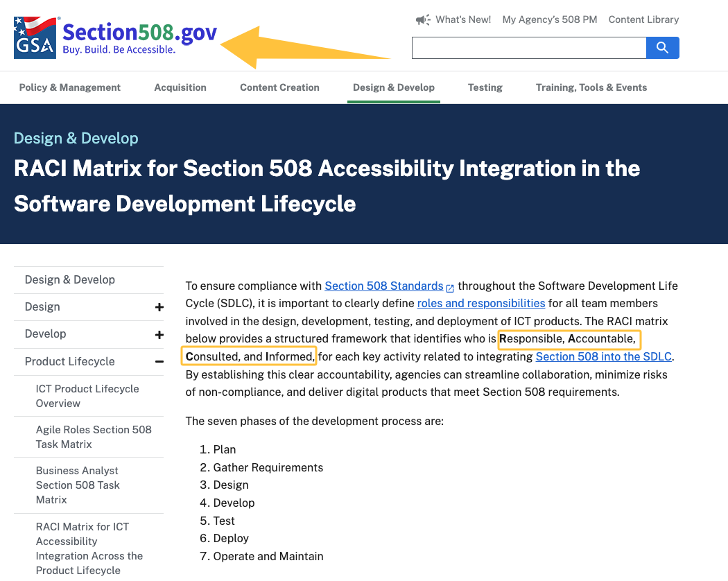Viewport: 728px width, 581px height.
Task: Open What's New! link
Action: [463, 19]
